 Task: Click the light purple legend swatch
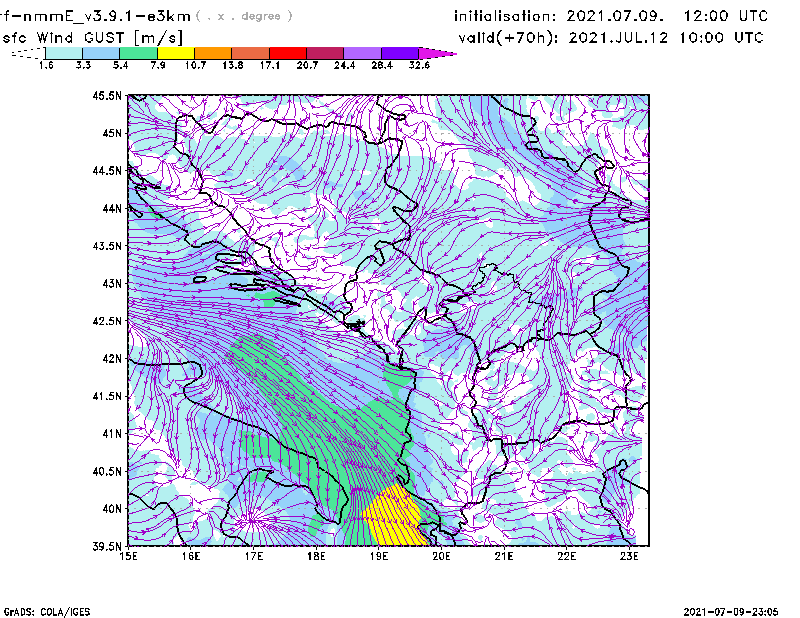tap(363, 53)
